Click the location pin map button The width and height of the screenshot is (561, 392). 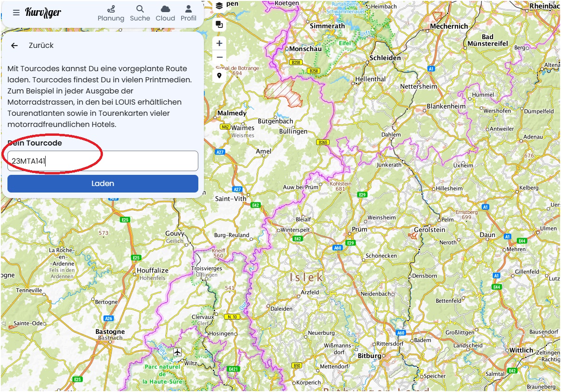pos(219,75)
